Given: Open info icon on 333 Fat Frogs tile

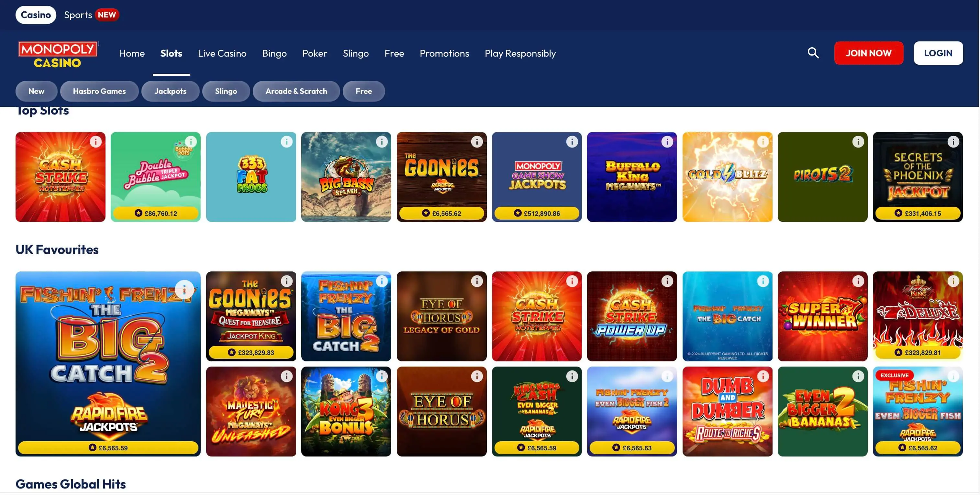Looking at the screenshot, I should 286,142.
